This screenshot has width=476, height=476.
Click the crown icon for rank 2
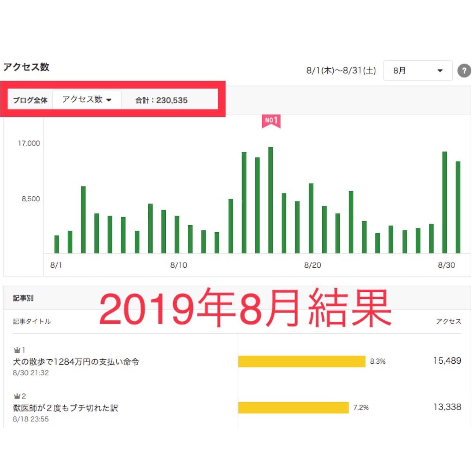pyautogui.click(x=17, y=396)
